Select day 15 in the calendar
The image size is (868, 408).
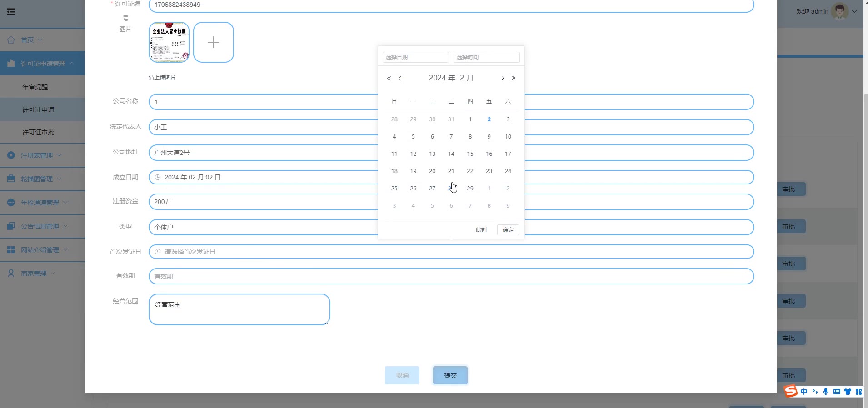tap(470, 154)
